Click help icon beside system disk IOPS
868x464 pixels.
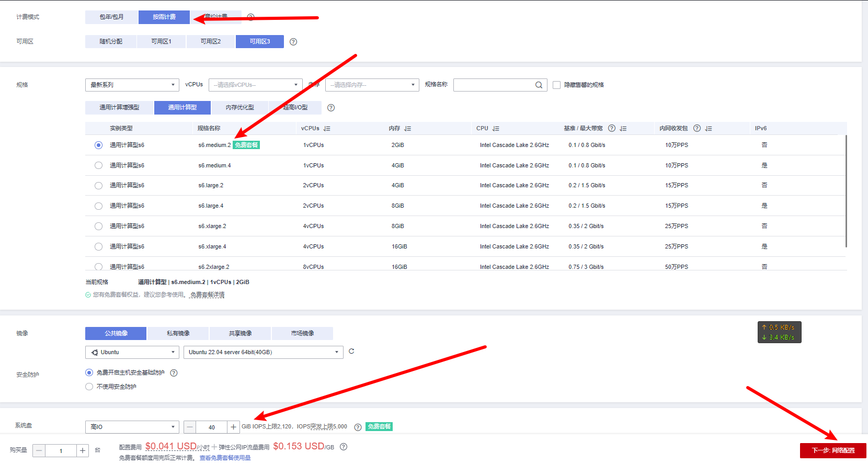pyautogui.click(x=358, y=427)
